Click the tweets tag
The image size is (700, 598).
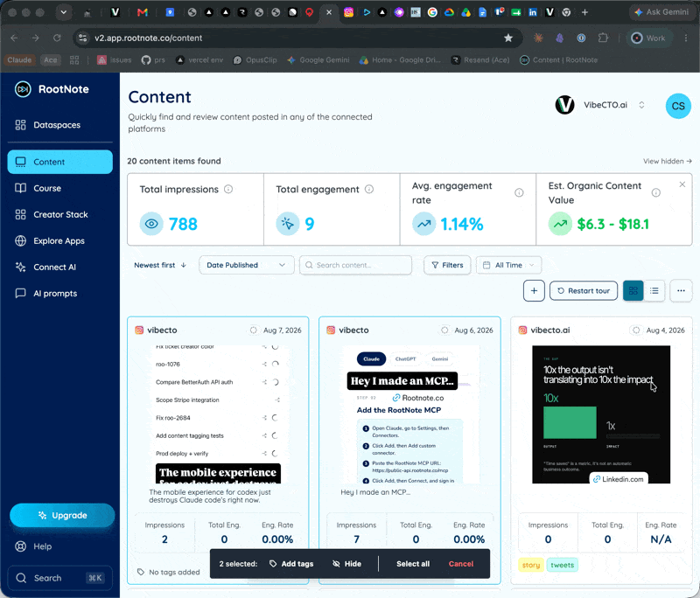562,565
